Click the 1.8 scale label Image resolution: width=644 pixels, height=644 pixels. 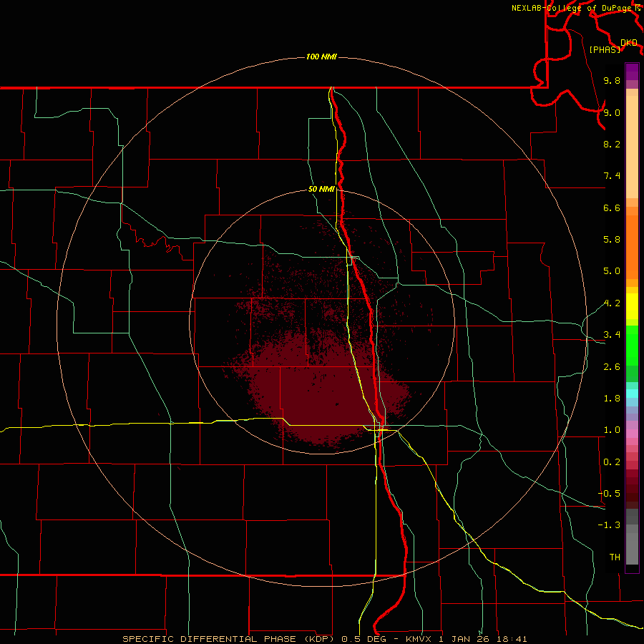(x=612, y=399)
